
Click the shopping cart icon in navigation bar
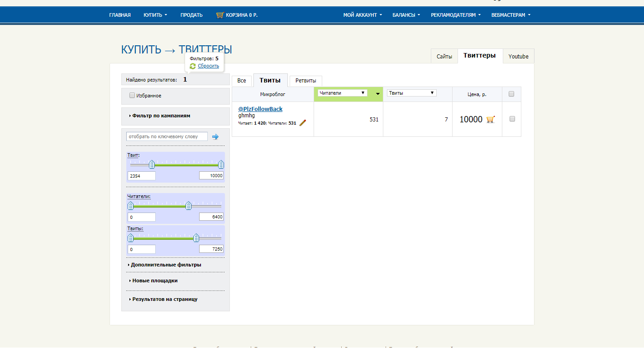tap(220, 15)
